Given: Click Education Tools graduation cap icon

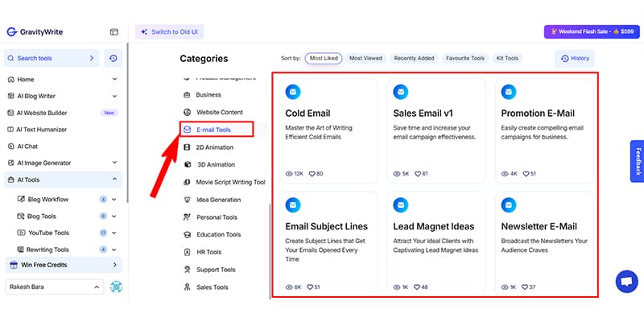Looking at the screenshot, I should point(188,234).
